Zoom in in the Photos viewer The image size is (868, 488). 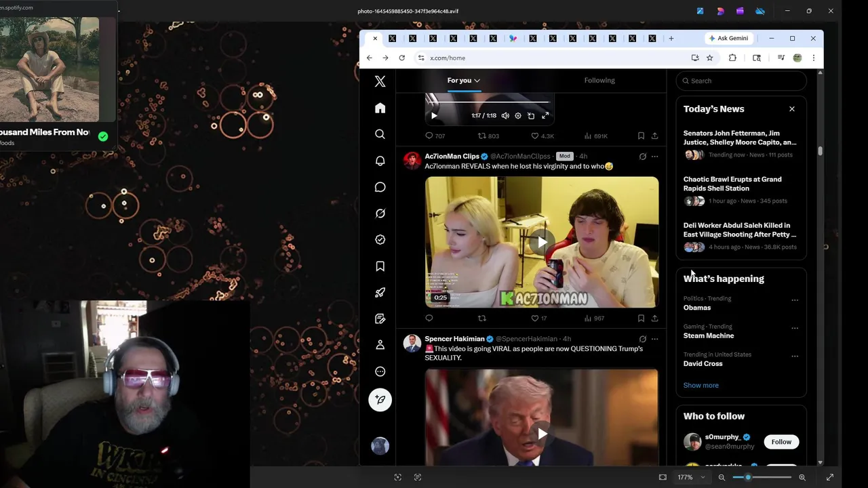pyautogui.click(x=802, y=477)
